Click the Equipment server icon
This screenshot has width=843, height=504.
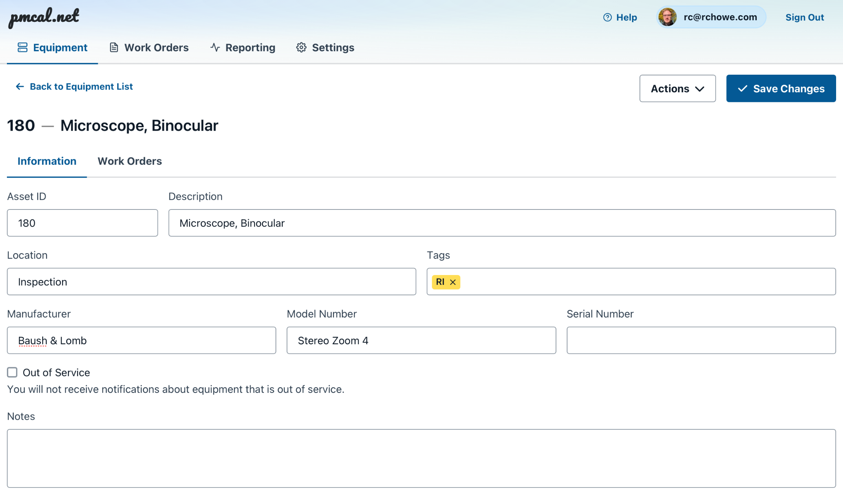click(x=23, y=47)
